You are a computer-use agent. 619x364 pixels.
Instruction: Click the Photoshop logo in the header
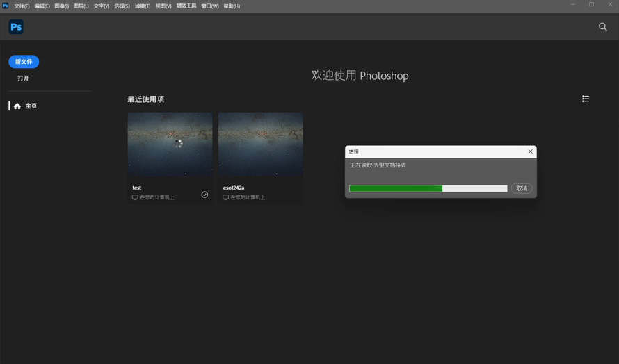[16, 27]
